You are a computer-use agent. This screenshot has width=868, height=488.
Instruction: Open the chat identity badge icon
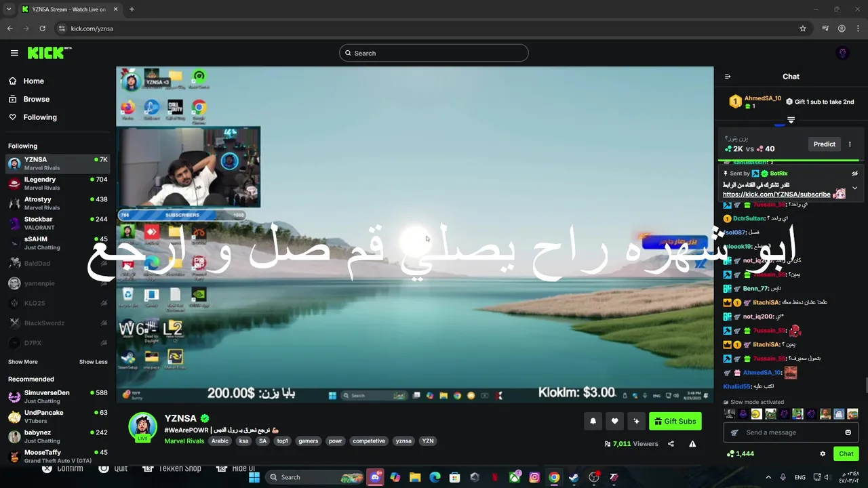pyautogui.click(x=734, y=432)
